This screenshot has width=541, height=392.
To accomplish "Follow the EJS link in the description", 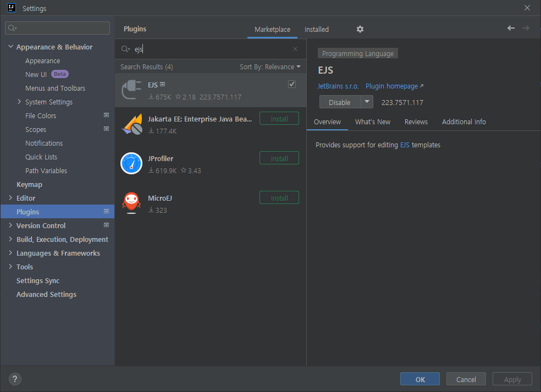I will [x=404, y=145].
